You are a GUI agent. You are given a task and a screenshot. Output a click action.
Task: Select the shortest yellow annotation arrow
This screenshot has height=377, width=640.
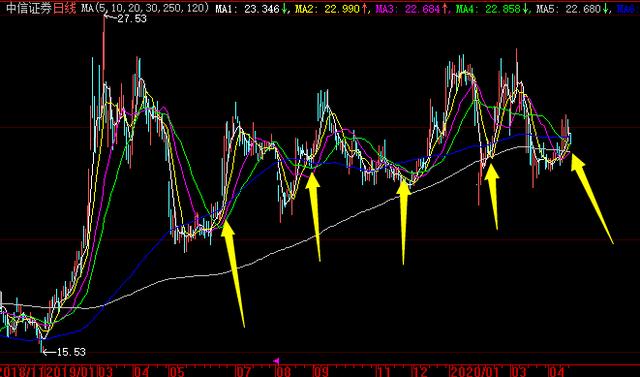point(492,197)
